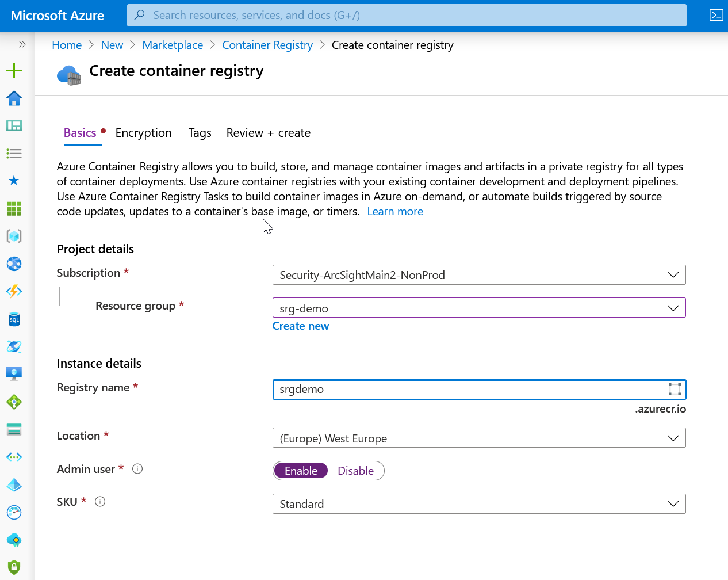The height and width of the screenshot is (580, 728).
Task: Click the Favorites star icon
Action: click(x=14, y=181)
